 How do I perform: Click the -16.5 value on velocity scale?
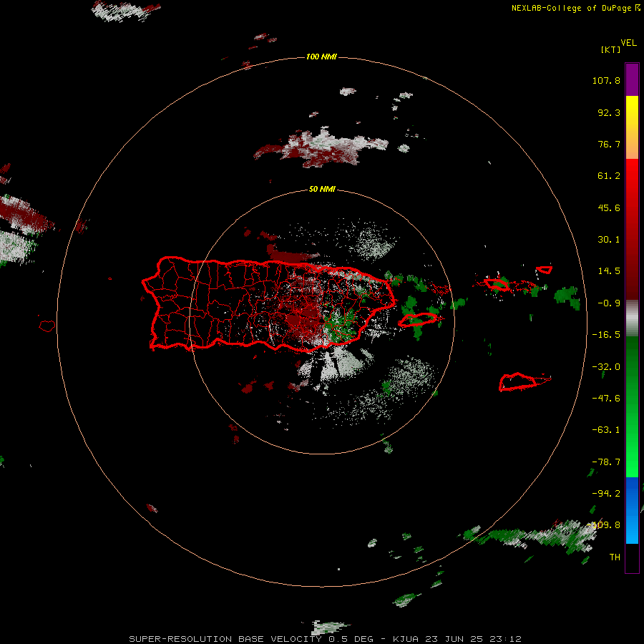[606, 335]
